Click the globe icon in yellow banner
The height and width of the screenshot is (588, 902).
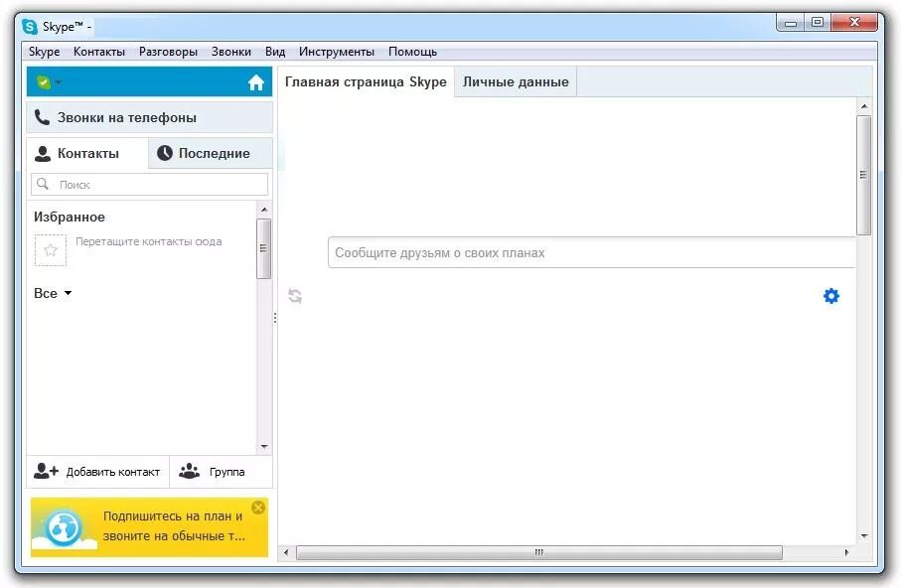click(64, 528)
